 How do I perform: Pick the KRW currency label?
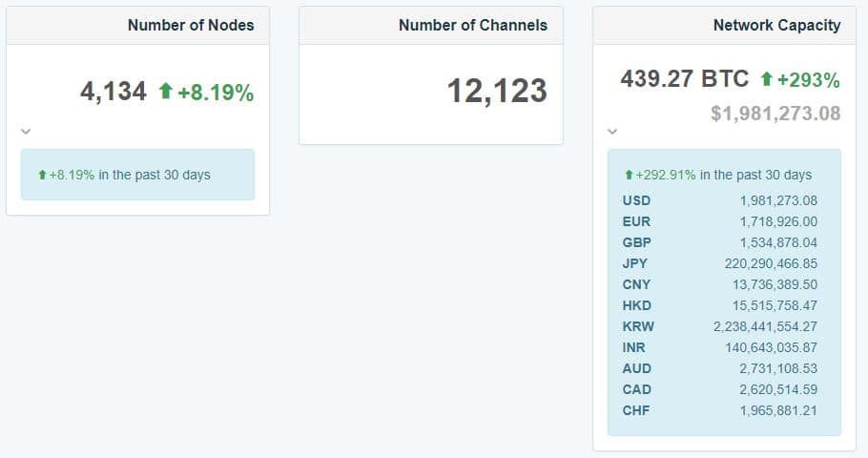[x=638, y=326]
